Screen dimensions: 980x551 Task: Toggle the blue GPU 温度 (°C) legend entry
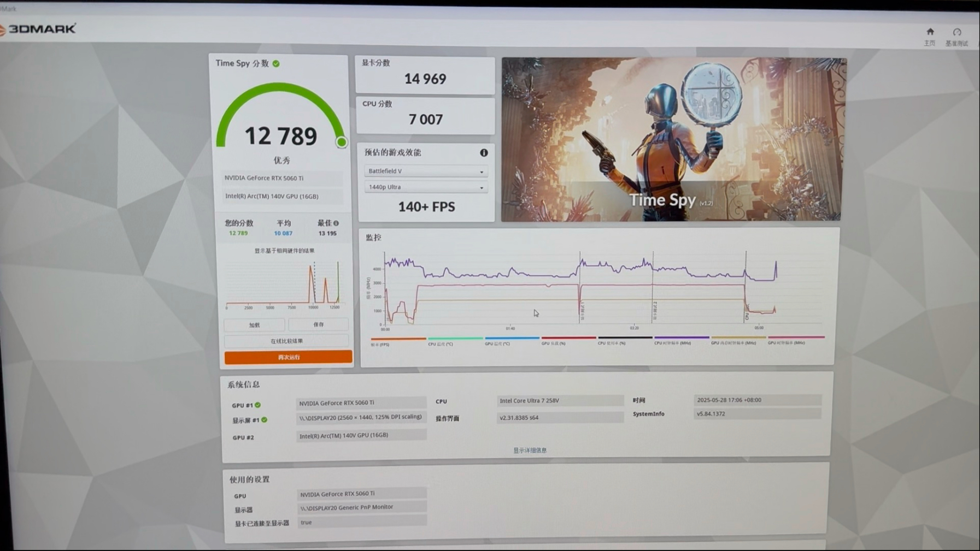512,341
